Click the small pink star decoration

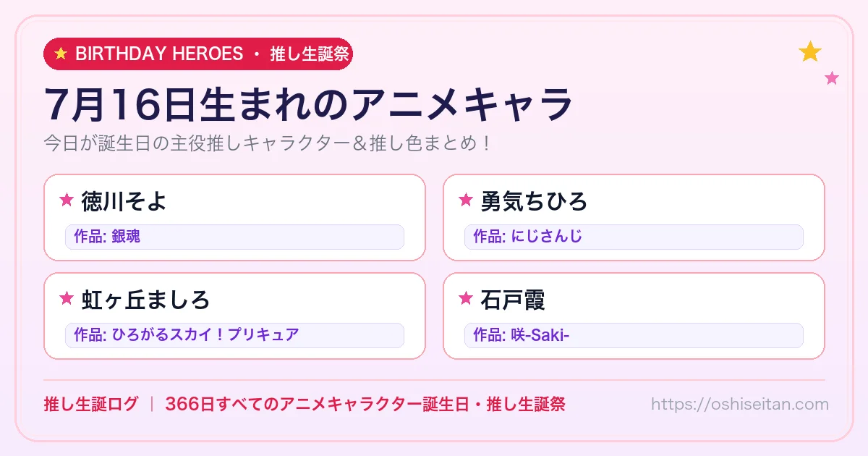[832, 77]
